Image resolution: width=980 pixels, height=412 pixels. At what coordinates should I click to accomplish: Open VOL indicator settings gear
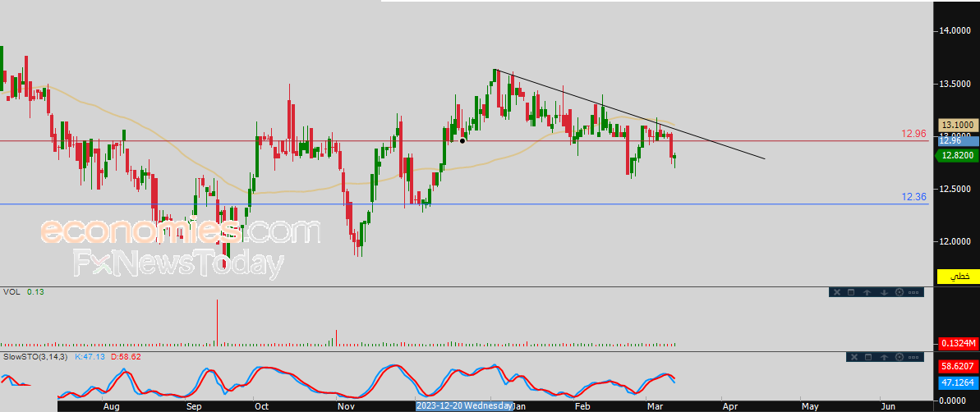[x=899, y=292]
